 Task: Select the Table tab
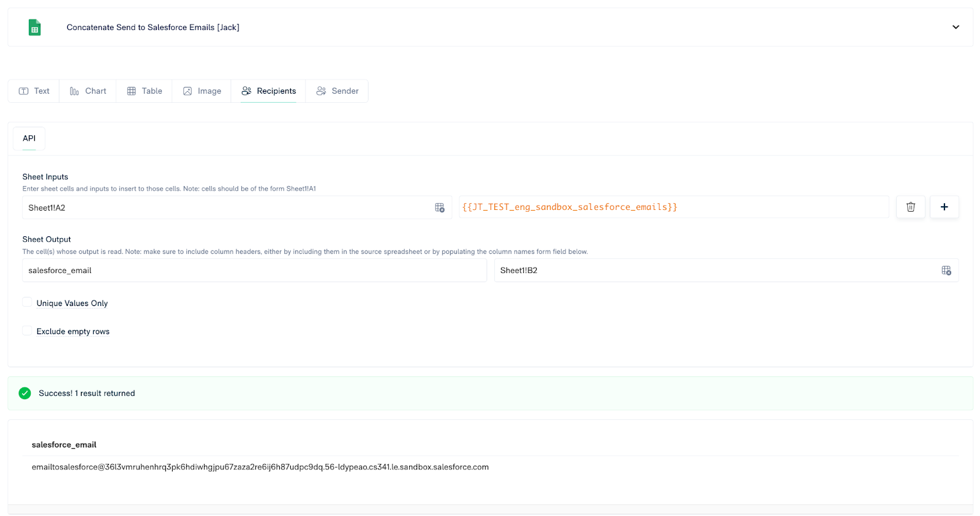click(145, 91)
